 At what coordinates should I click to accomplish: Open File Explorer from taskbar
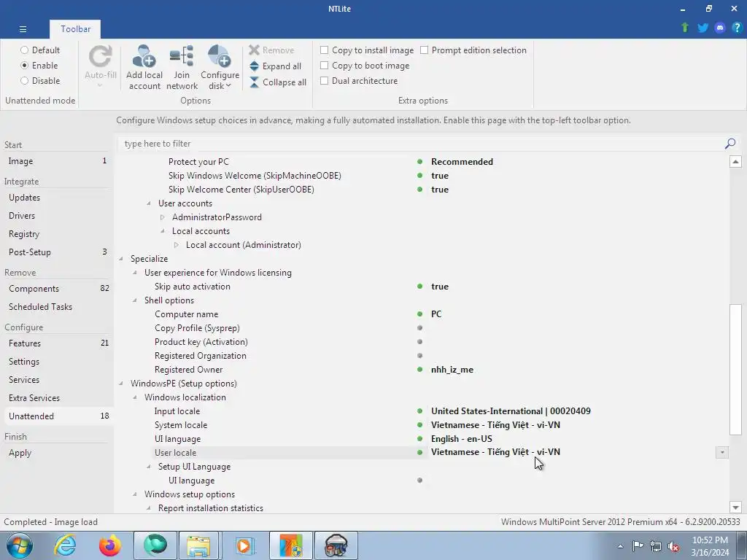198,545
